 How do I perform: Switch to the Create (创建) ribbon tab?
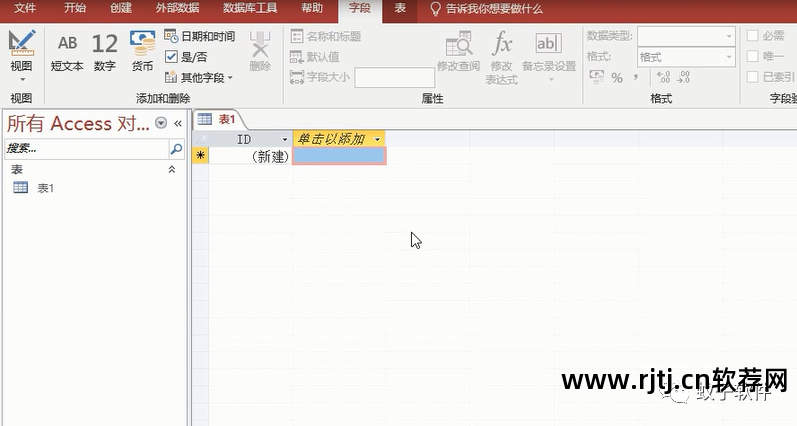click(120, 8)
